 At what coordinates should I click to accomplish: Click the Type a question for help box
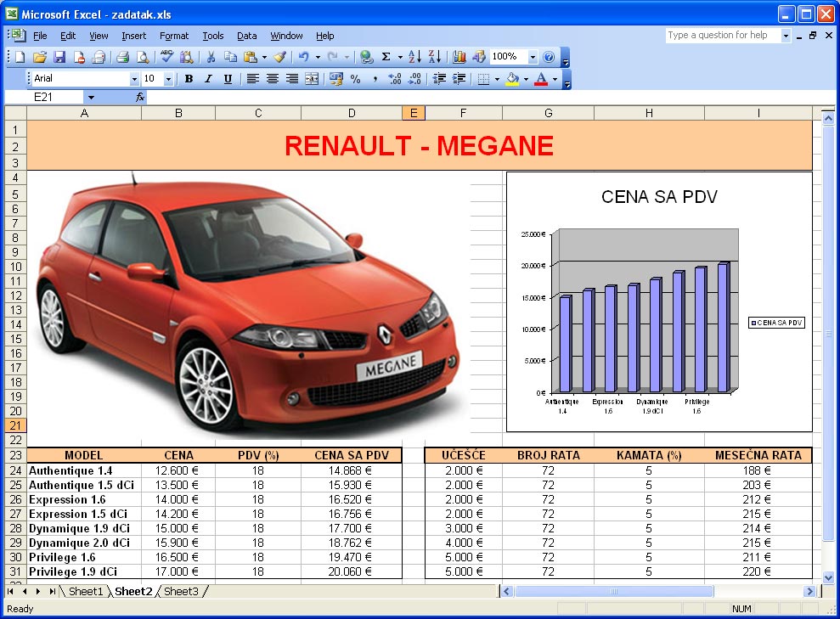[x=722, y=36]
